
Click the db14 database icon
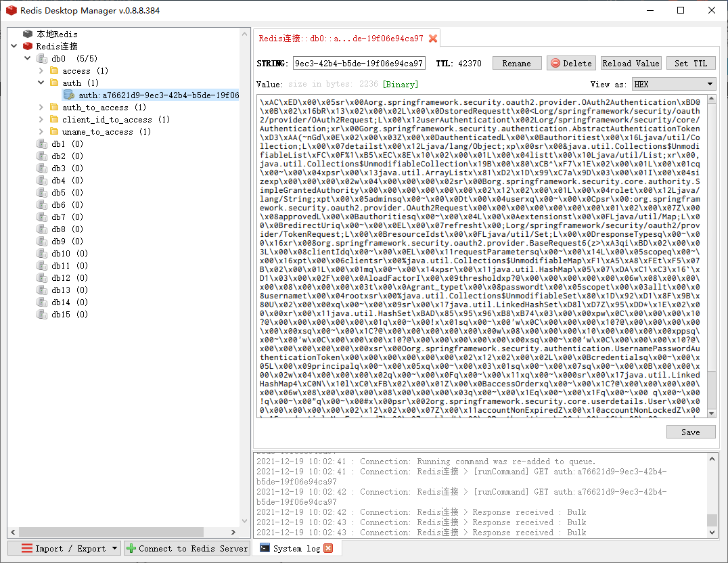tap(42, 302)
